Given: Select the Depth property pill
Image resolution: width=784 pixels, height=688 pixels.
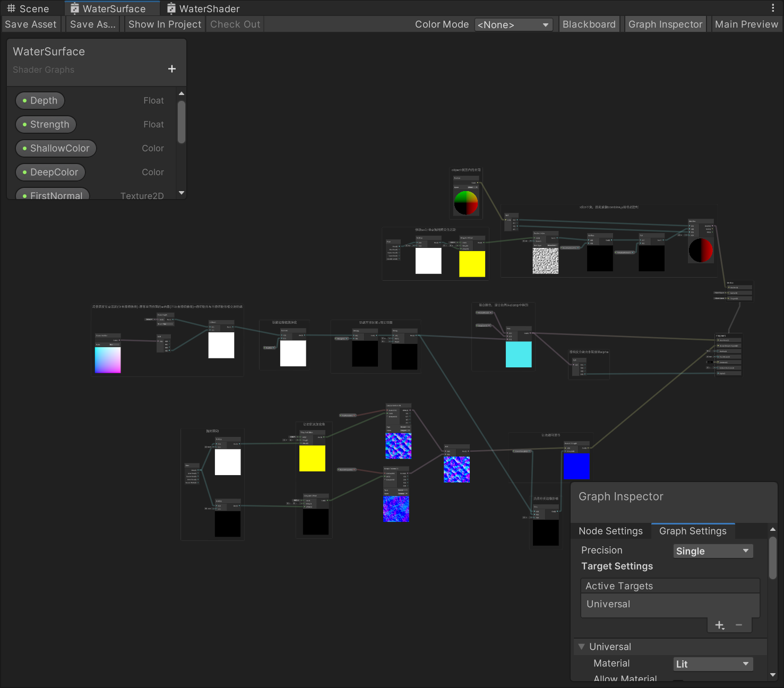Looking at the screenshot, I should click(40, 100).
